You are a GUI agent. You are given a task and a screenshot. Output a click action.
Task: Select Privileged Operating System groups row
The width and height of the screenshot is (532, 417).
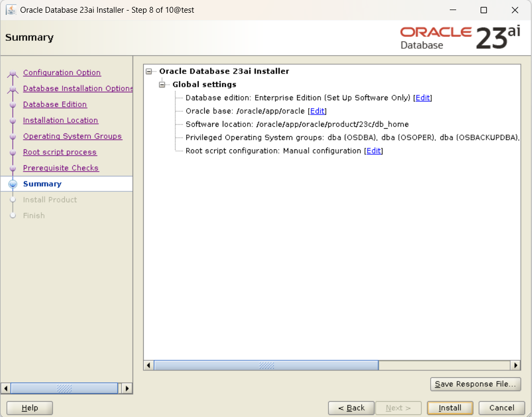click(x=353, y=138)
